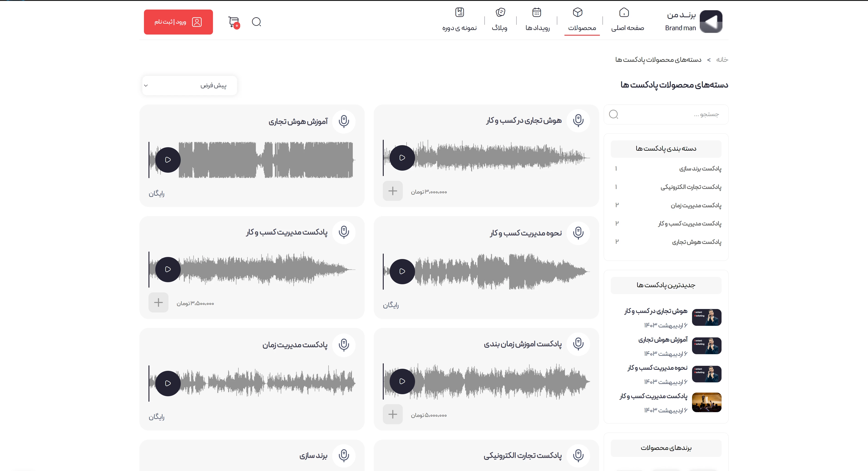This screenshot has height=471, width=868.
Task: Click the جستجو sidebar search field
Action: click(x=670, y=115)
